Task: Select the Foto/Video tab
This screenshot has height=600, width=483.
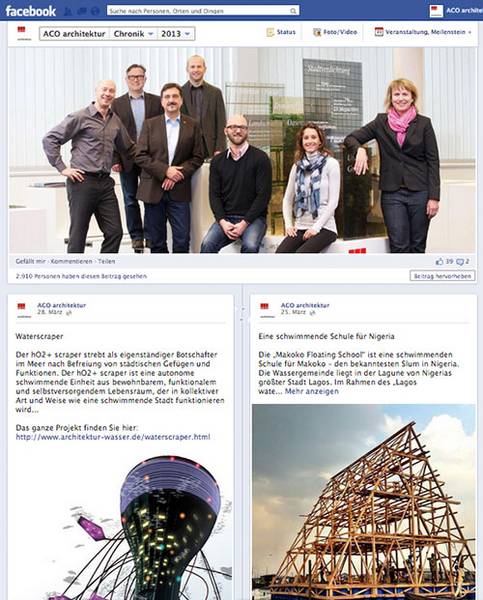Action: (335, 32)
